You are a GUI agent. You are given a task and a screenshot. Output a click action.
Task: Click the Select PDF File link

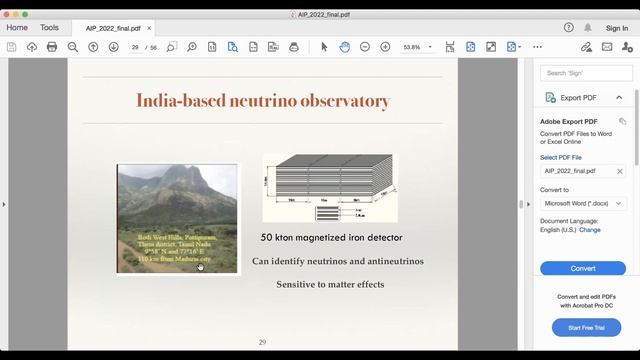(561, 157)
